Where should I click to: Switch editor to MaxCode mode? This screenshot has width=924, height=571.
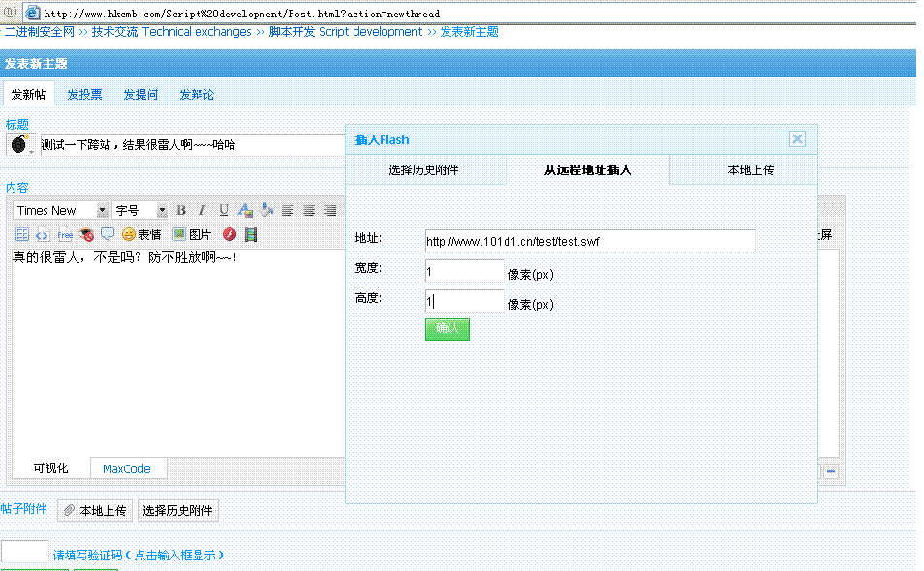pos(127,469)
